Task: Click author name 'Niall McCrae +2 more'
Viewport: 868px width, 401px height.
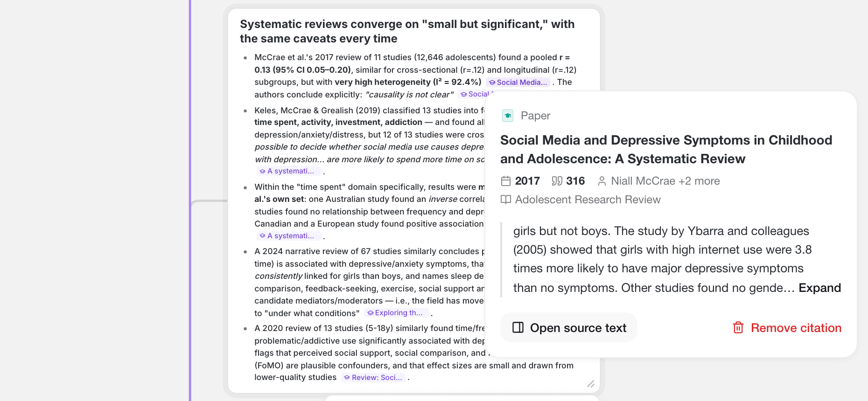Action: pos(665,181)
